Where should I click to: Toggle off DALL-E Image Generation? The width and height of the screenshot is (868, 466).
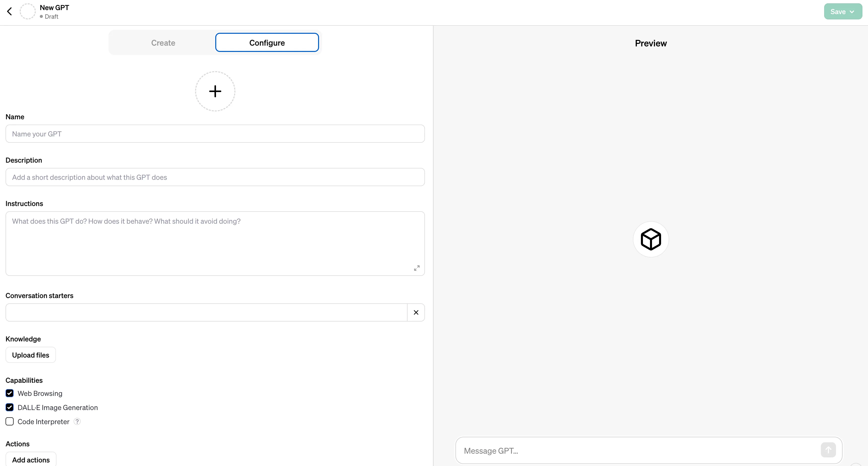[10, 407]
